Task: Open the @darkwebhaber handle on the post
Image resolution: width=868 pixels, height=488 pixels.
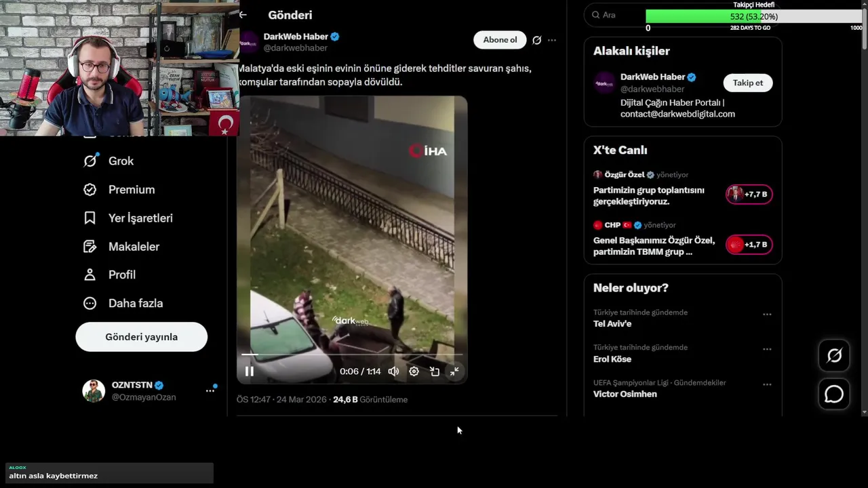Action: click(x=295, y=48)
